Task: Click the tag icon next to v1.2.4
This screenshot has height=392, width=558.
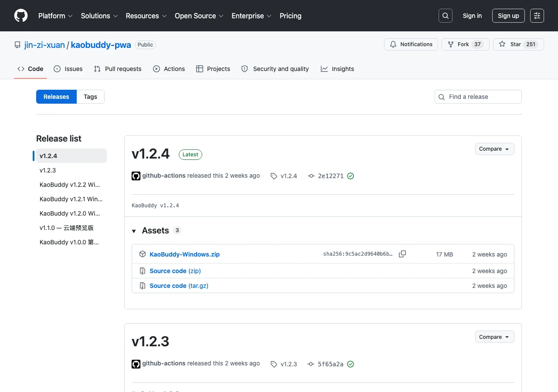Action: tap(274, 176)
